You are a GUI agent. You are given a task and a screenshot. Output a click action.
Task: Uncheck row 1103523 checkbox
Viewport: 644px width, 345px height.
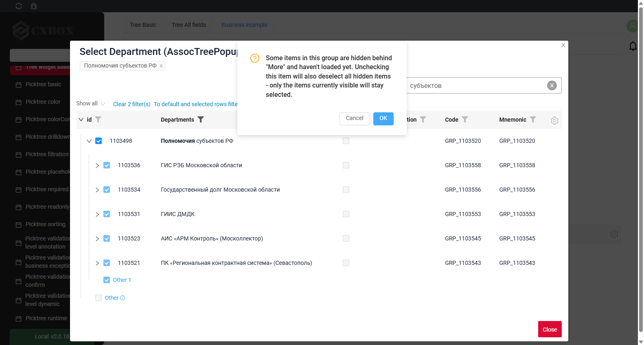point(107,238)
